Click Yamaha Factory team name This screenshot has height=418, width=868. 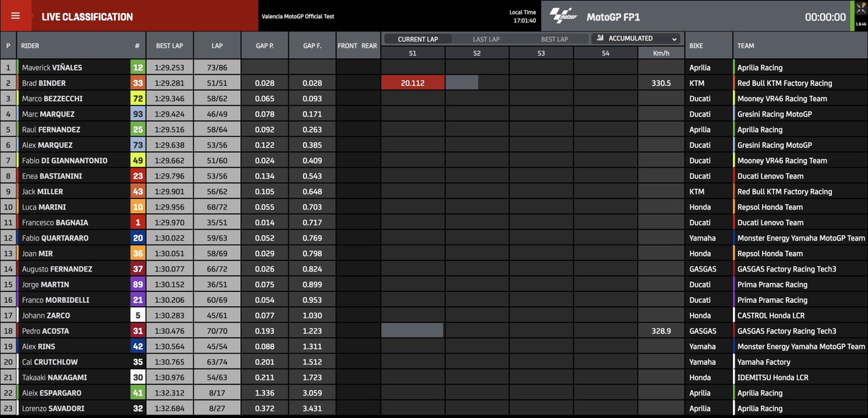click(x=764, y=362)
